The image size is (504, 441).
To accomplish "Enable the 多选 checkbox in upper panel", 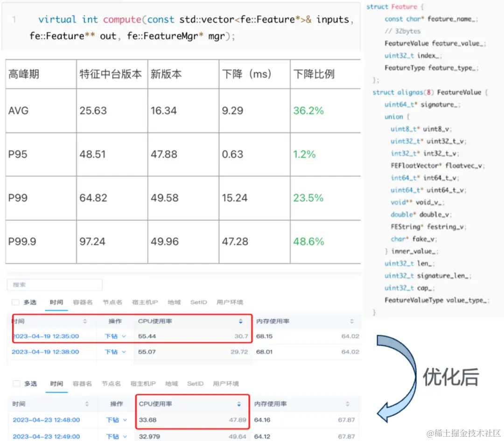I will [x=15, y=302].
